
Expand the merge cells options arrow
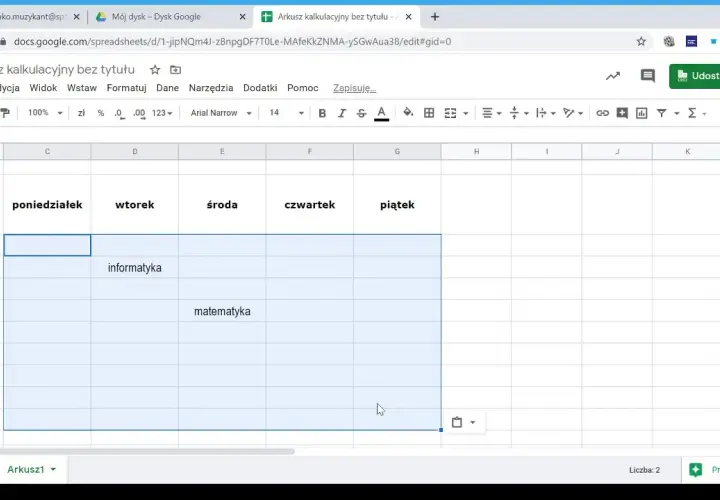tap(465, 113)
